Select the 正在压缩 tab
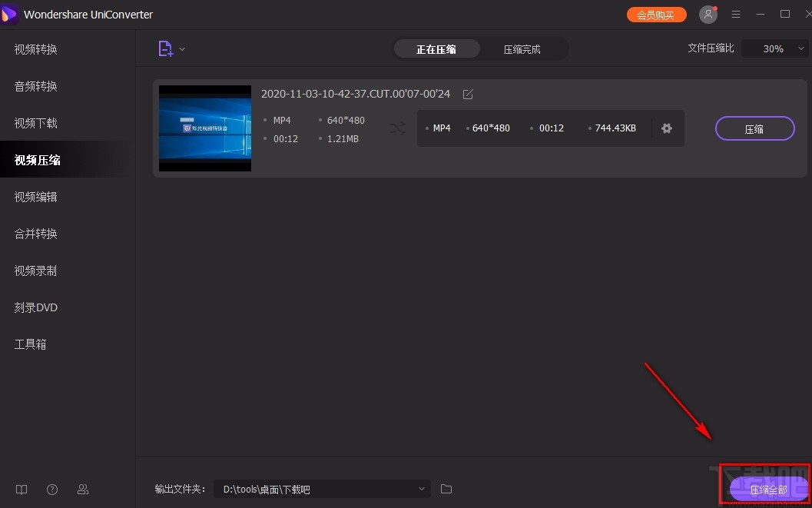 [x=436, y=48]
